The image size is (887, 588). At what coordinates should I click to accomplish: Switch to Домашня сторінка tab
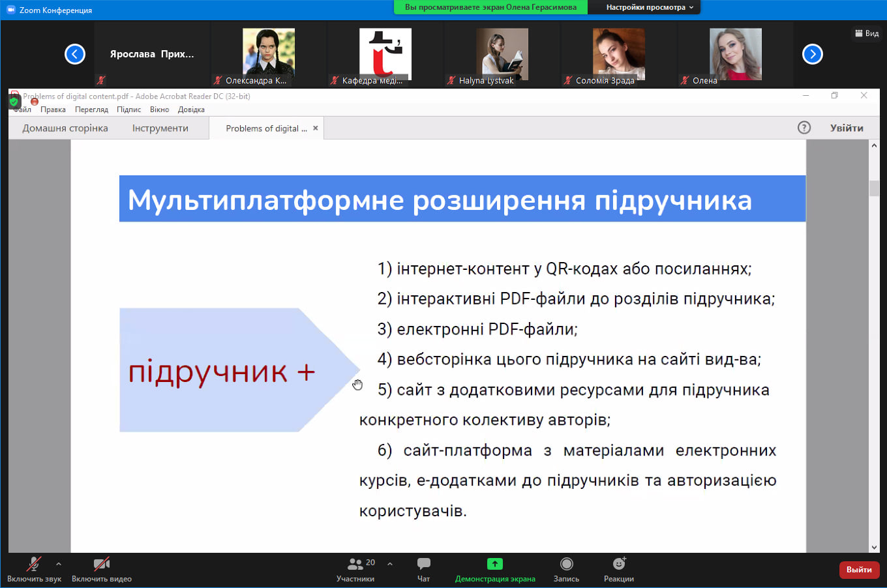pyautogui.click(x=65, y=128)
